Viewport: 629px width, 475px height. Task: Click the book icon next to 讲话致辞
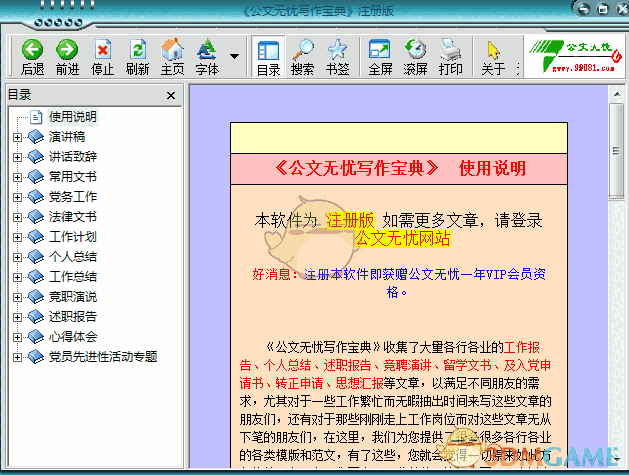[x=36, y=156]
